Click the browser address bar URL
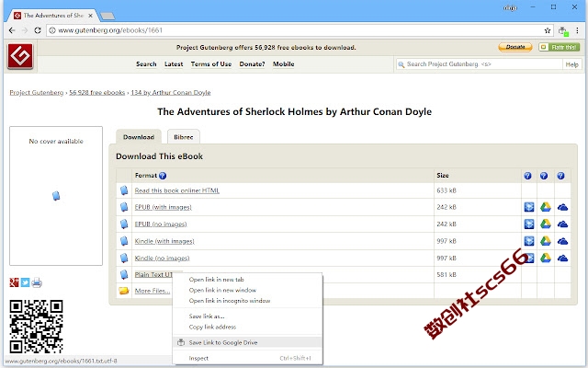Viewport: 588px width, 368px height. pyautogui.click(x=110, y=30)
